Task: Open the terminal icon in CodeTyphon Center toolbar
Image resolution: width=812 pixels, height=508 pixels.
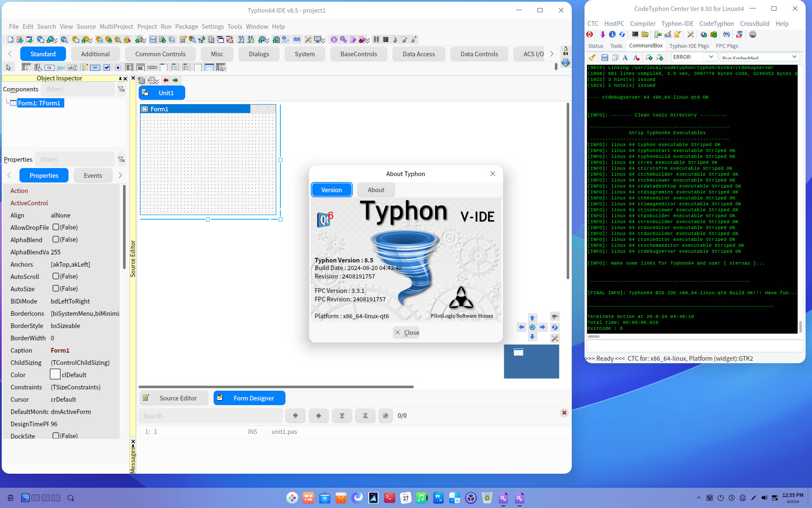Action: (x=635, y=34)
